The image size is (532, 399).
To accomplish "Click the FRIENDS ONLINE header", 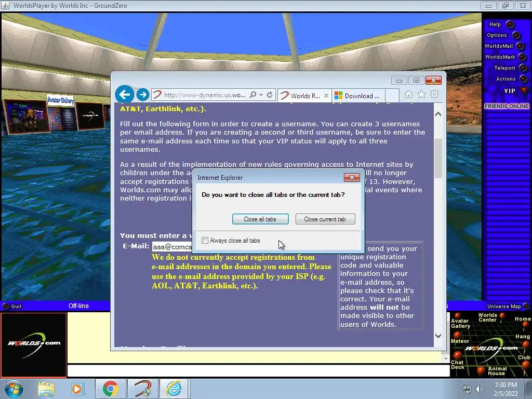I will tap(506, 106).
